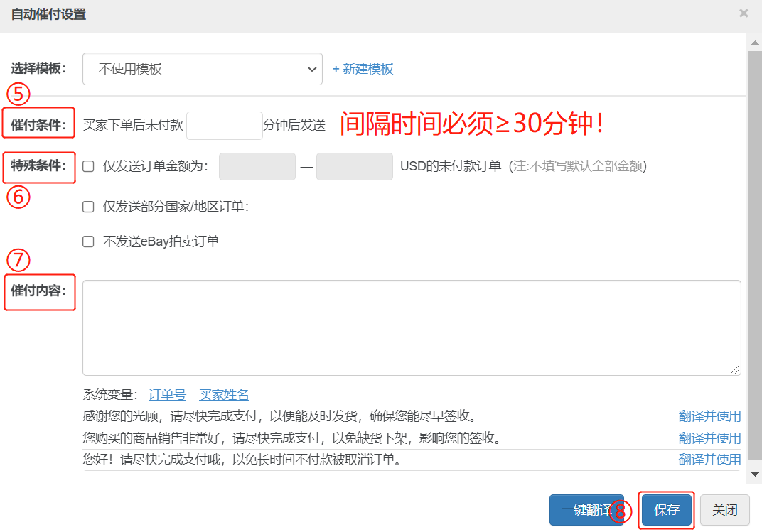Click 翻译并使用 for 感谢您的光顾 message

pyautogui.click(x=709, y=416)
